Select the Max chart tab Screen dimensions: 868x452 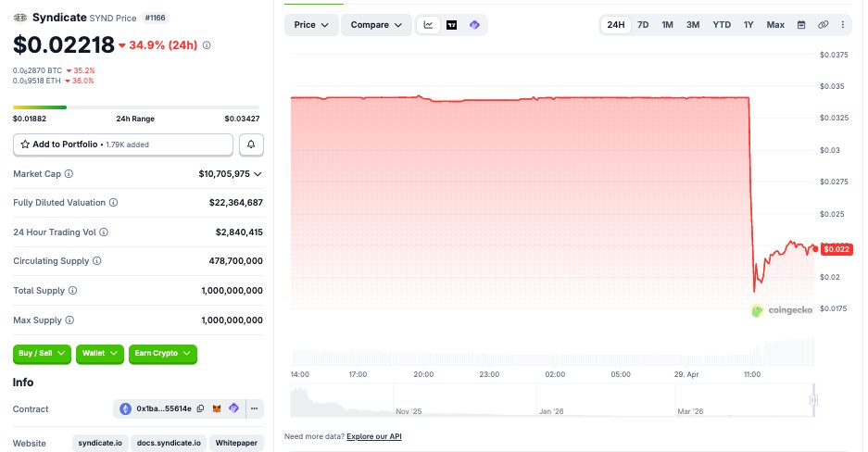click(775, 25)
